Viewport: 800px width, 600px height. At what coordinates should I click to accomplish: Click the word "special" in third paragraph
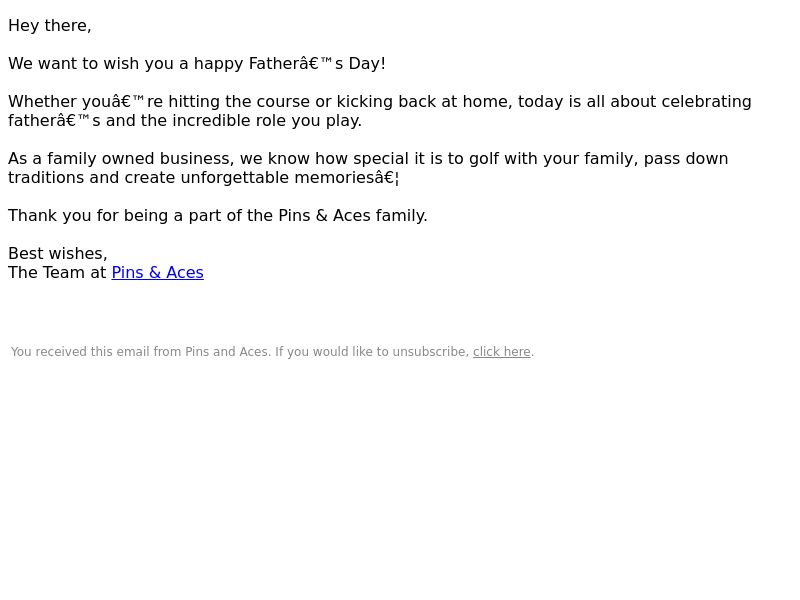(381, 159)
